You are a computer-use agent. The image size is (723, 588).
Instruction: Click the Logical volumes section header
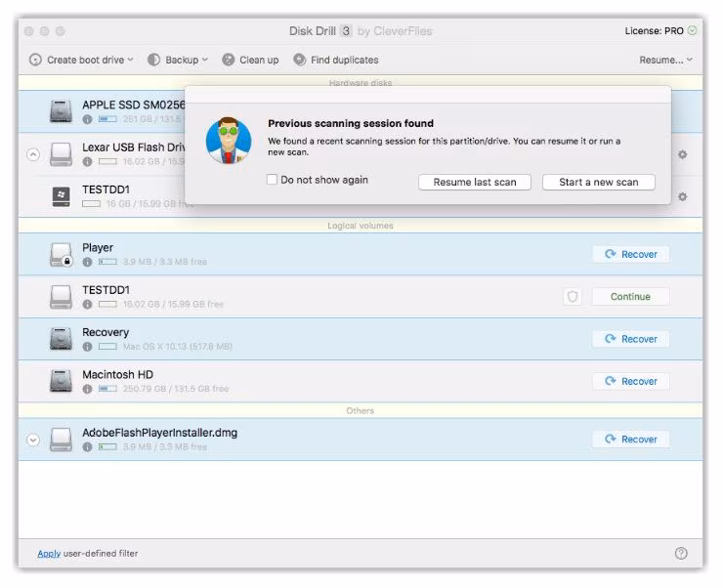[x=361, y=226]
